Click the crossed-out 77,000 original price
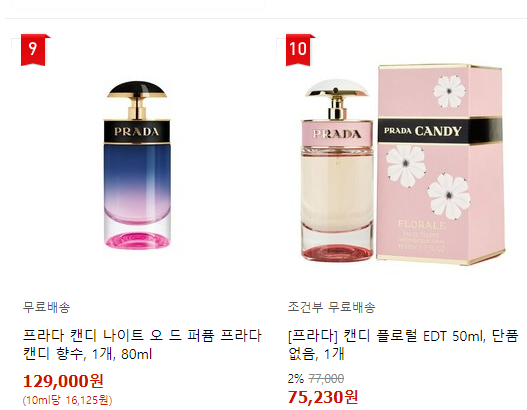 (x=326, y=379)
